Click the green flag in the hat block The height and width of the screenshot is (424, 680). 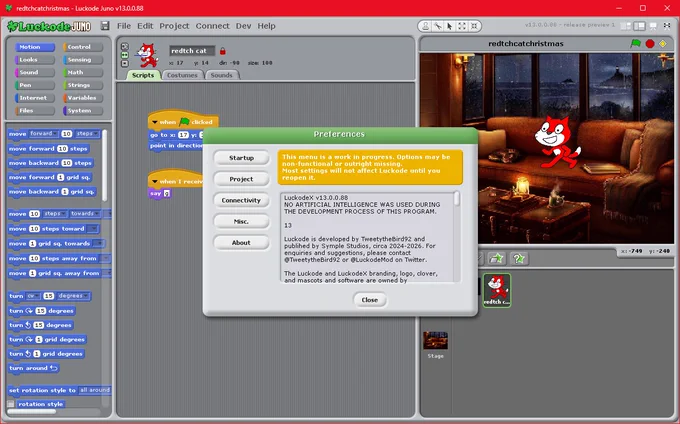click(x=184, y=122)
